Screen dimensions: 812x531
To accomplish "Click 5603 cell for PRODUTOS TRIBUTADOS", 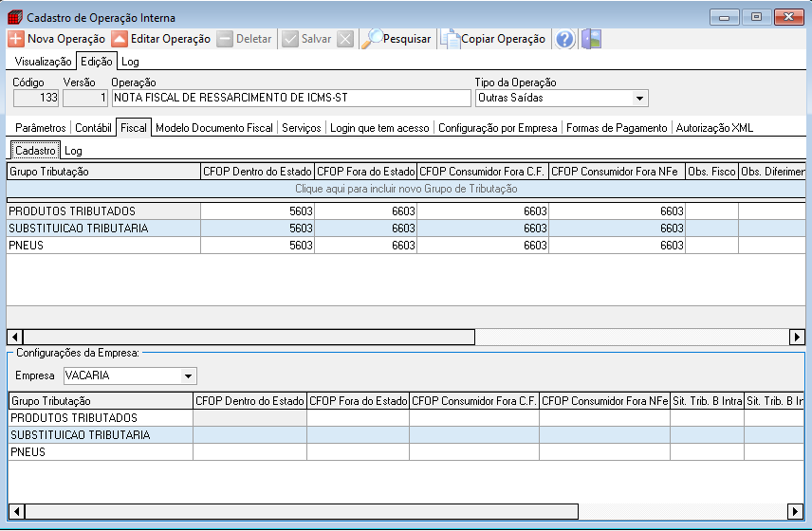I will [257, 211].
